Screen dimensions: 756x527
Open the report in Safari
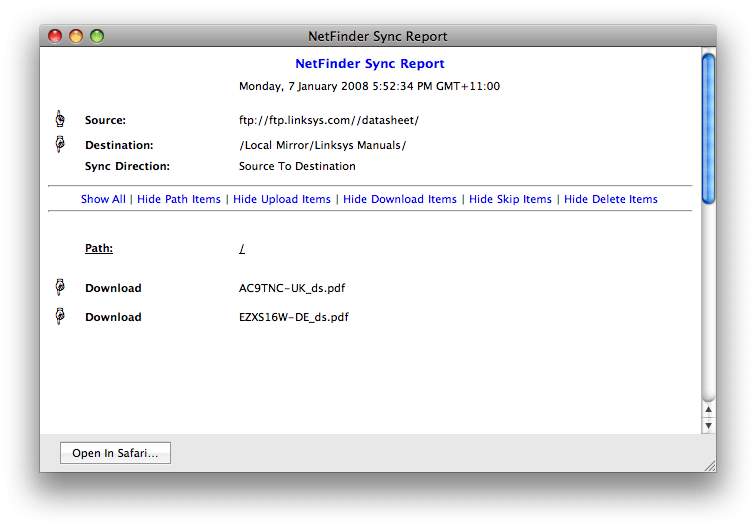point(115,453)
